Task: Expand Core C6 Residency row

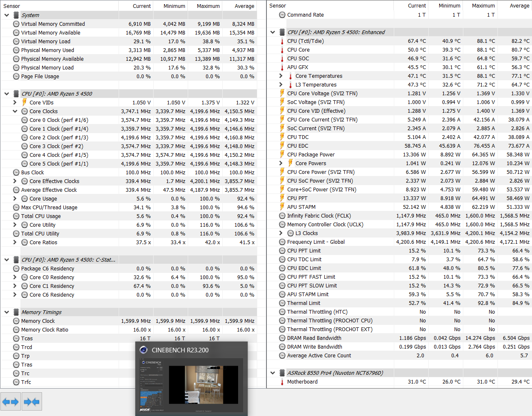Action: point(15,295)
